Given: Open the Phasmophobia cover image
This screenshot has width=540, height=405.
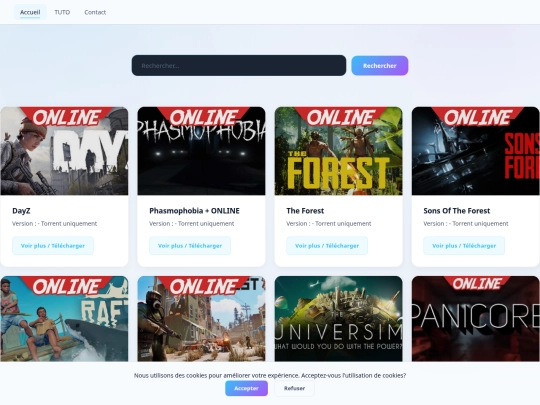Looking at the screenshot, I should click(201, 151).
